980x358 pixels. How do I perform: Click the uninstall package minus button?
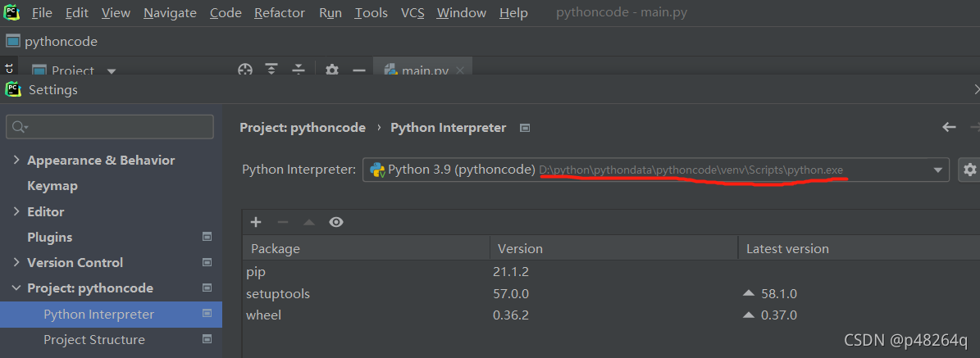pyautogui.click(x=282, y=222)
